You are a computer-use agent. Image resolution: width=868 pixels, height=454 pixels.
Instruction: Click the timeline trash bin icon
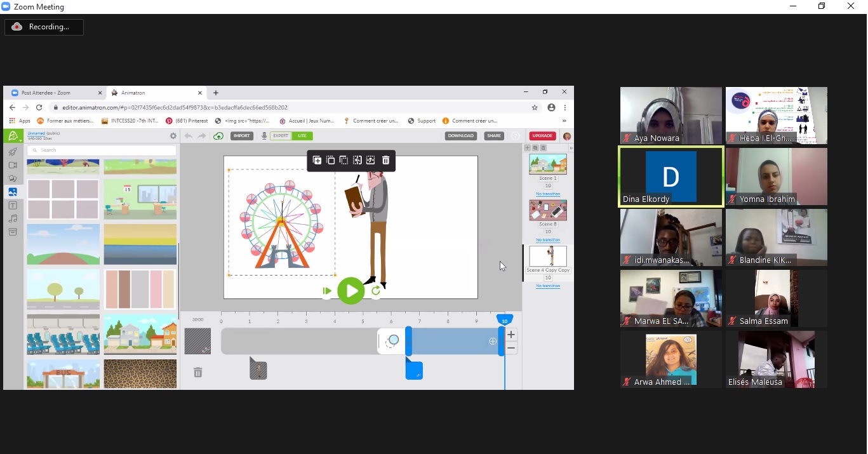(197, 372)
